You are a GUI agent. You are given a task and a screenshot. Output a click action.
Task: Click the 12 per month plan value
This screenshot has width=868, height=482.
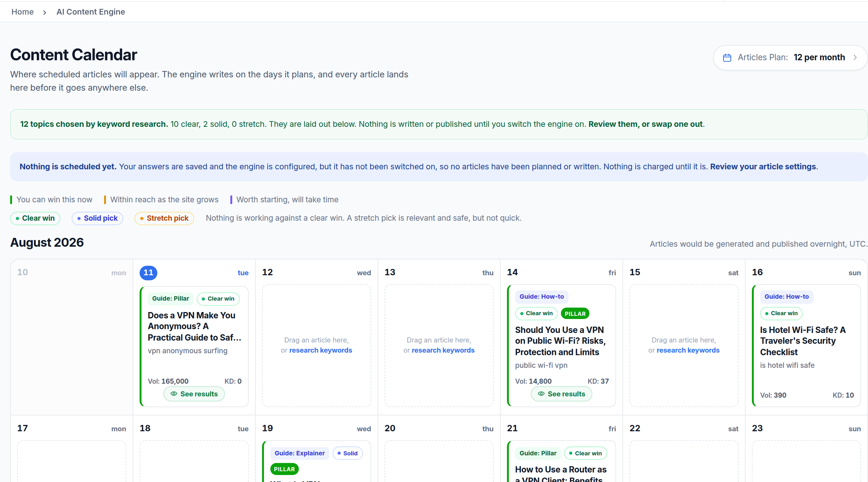[x=819, y=58]
